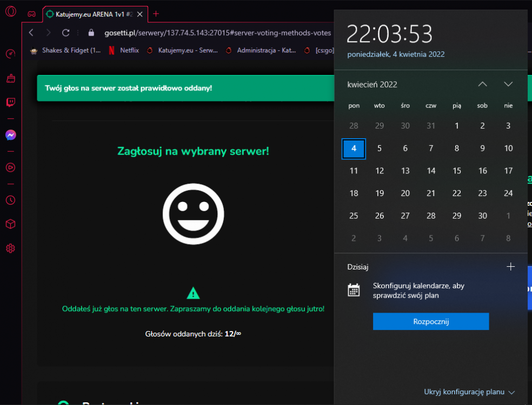Open the Netflix bookmark

pyautogui.click(x=124, y=51)
